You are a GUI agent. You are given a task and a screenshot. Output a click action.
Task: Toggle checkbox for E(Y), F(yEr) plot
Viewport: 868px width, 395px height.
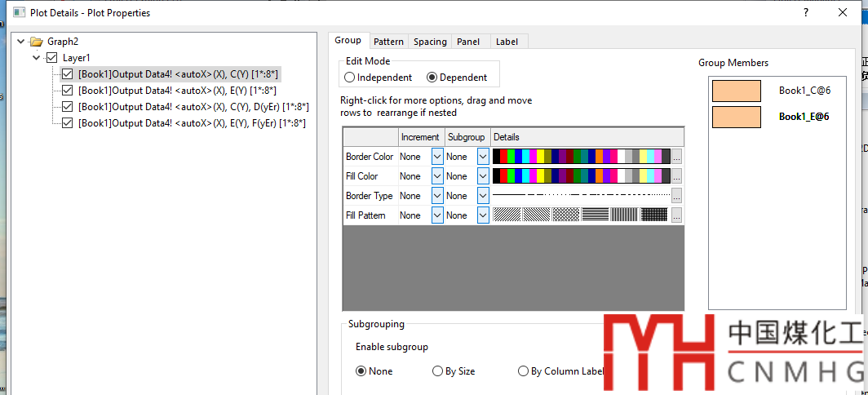[68, 123]
